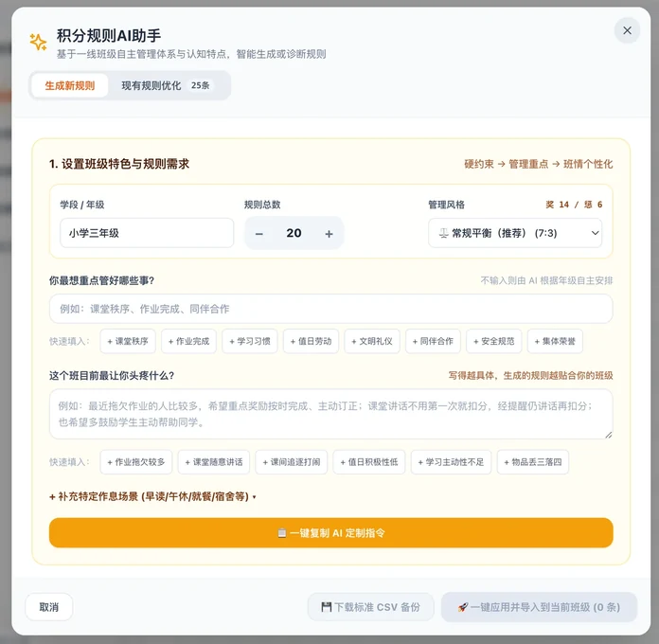659x644 pixels.
Task: Focus the 重点管好哪些事 input field
Action: point(330,309)
